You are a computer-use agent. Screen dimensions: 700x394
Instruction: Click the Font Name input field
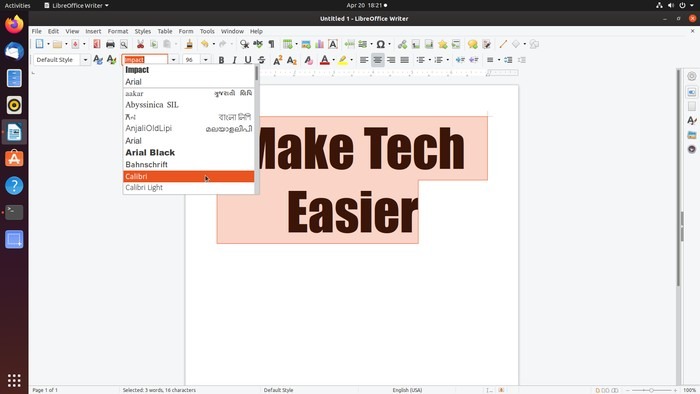point(145,60)
